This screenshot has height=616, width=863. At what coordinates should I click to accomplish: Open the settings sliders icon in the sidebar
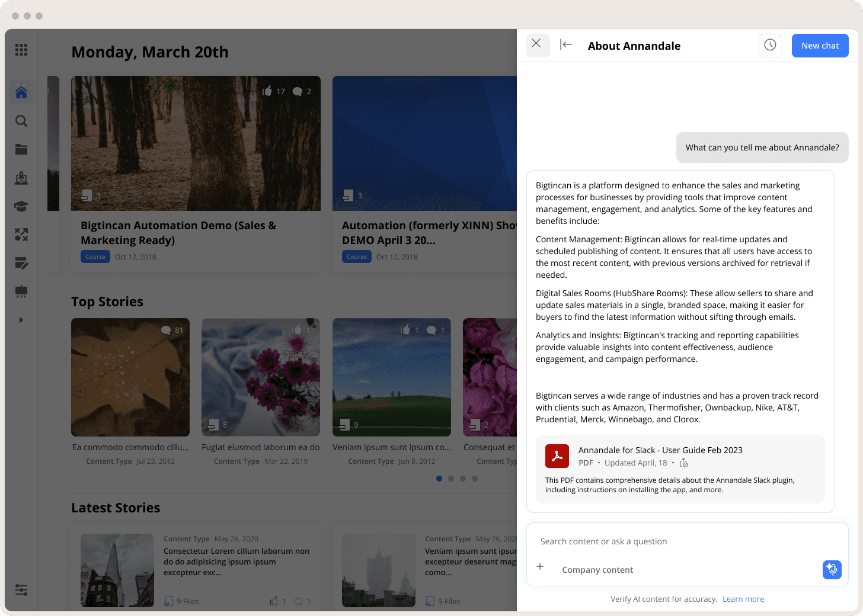[21, 590]
